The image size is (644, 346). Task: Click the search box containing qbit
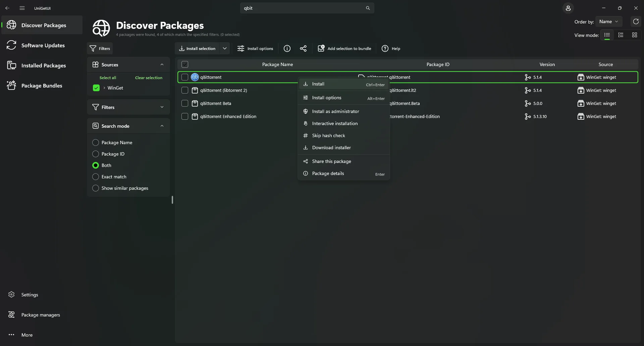coord(302,8)
